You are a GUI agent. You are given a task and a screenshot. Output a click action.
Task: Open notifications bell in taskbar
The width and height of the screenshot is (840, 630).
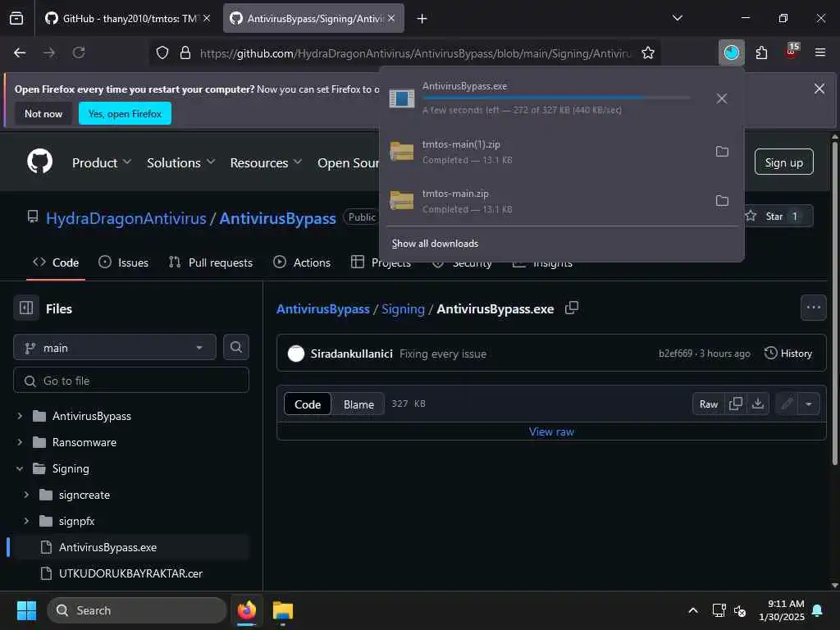(818, 610)
